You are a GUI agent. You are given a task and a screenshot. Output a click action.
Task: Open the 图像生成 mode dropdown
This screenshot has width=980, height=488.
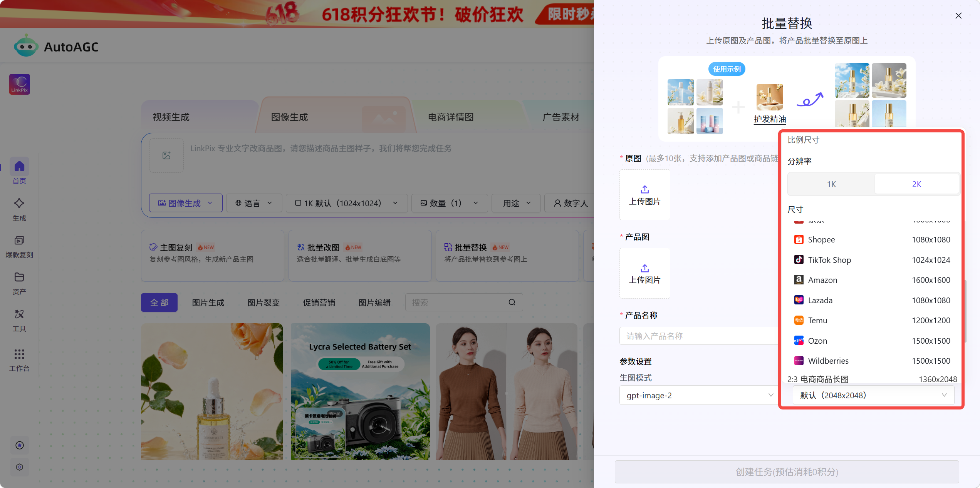click(186, 203)
